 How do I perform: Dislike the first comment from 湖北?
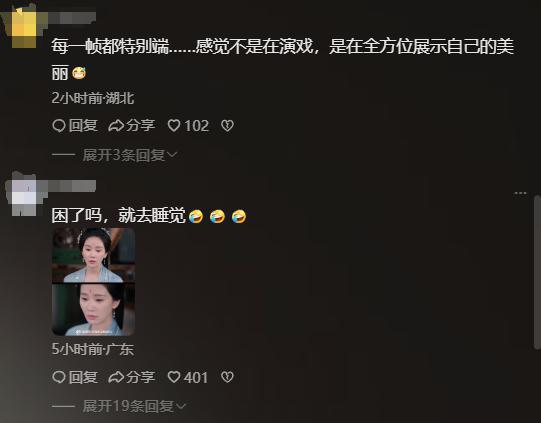(227, 126)
